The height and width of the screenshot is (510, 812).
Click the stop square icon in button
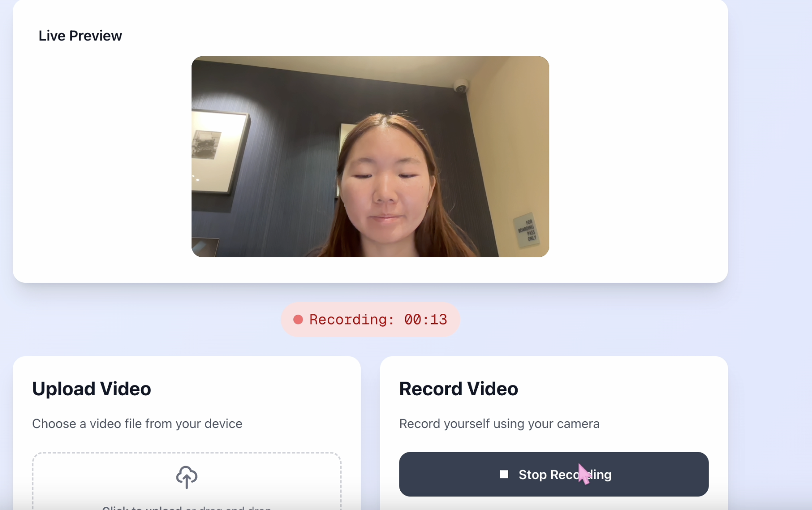tap(504, 474)
